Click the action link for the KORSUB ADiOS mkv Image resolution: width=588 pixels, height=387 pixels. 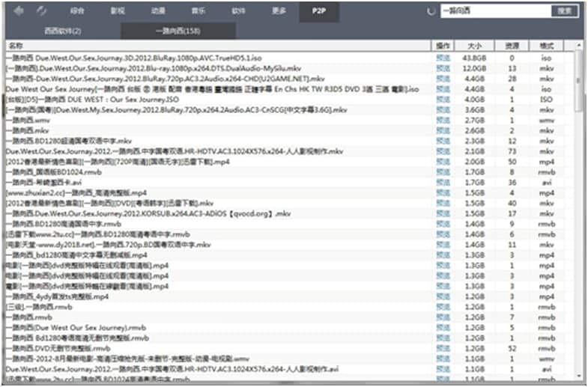[443, 214]
